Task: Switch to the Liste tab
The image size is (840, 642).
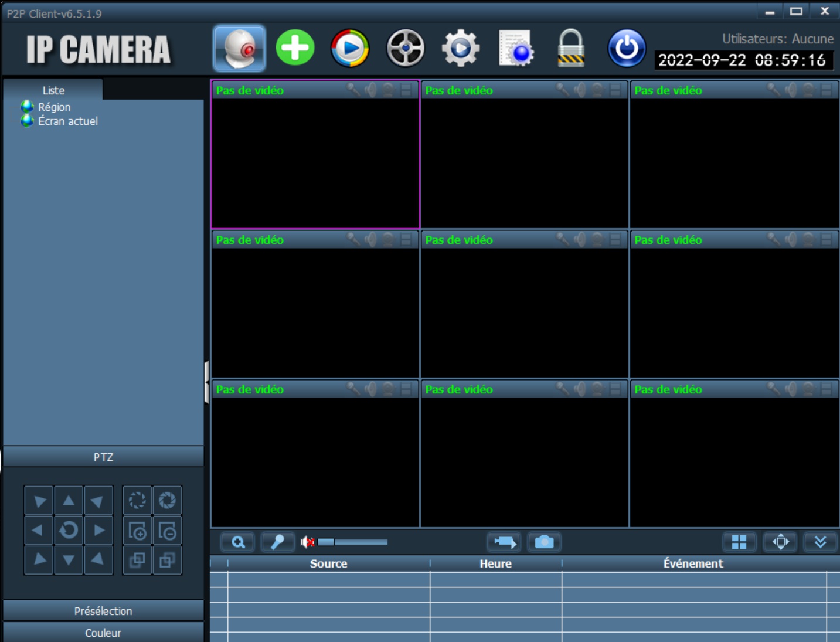Action: pos(53,90)
